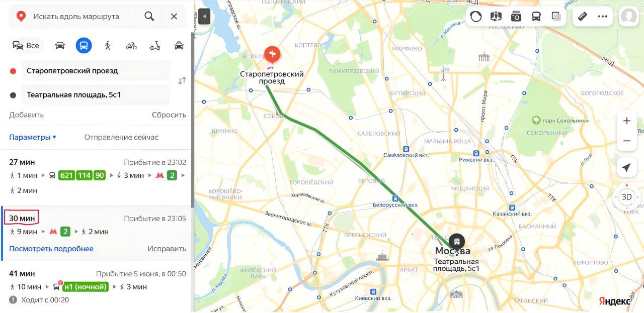Select the scooter route mode
This screenshot has height=313, width=644.
[155, 46]
